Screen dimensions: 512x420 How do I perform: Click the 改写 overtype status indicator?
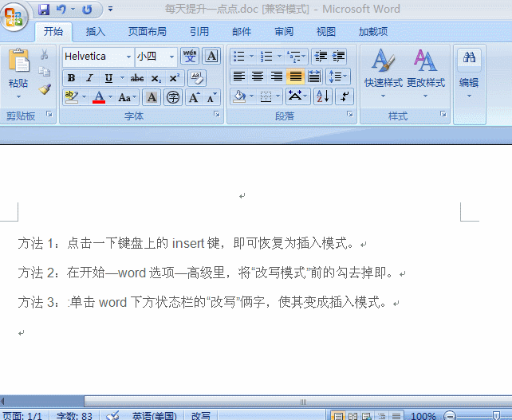pyautogui.click(x=201, y=416)
